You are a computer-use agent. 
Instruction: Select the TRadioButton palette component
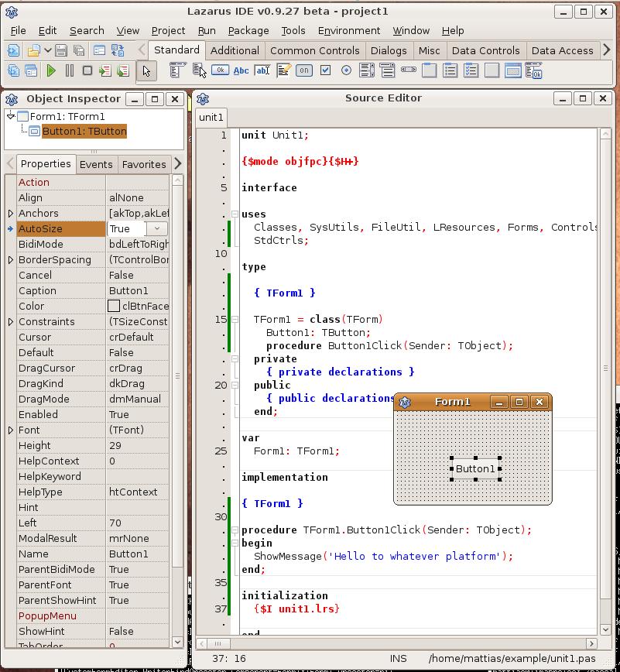346,70
